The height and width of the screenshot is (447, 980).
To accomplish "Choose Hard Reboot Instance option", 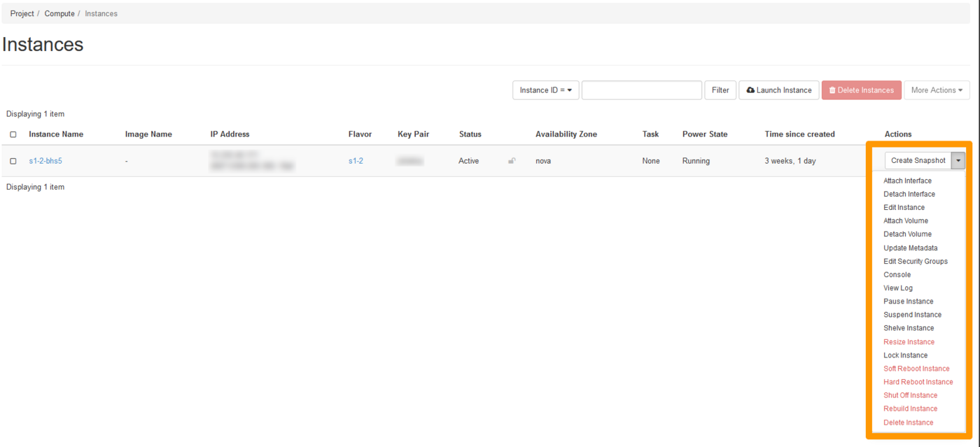I will (x=918, y=382).
